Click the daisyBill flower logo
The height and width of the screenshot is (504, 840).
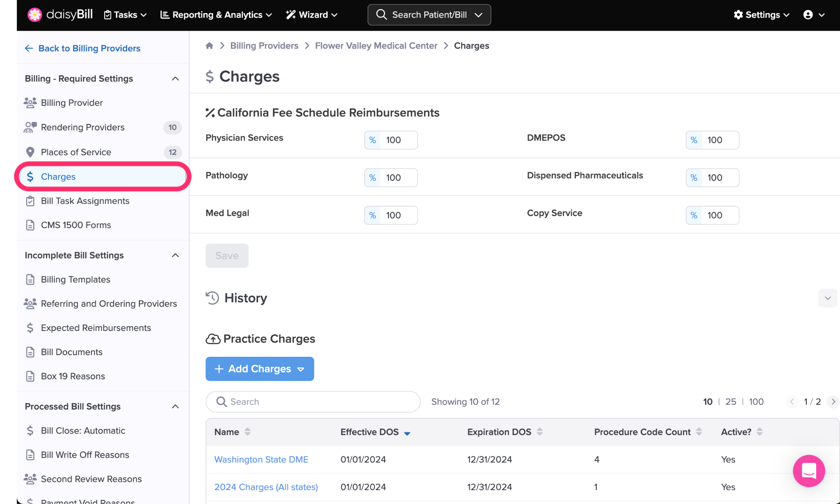click(x=34, y=15)
